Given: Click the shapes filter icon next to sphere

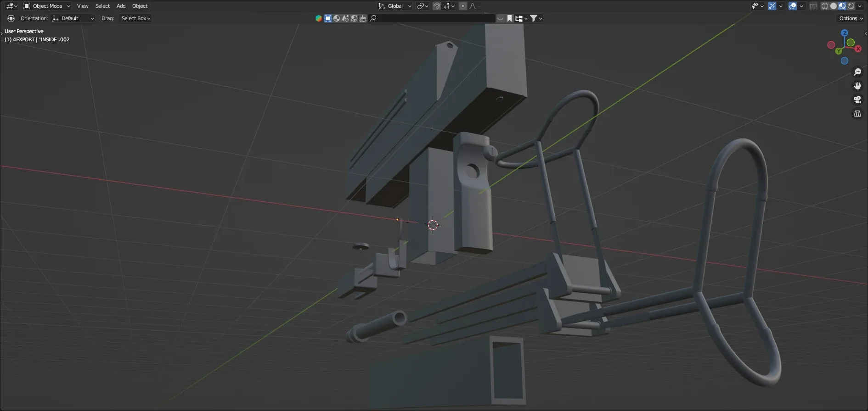Looking at the screenshot, I should [345, 18].
